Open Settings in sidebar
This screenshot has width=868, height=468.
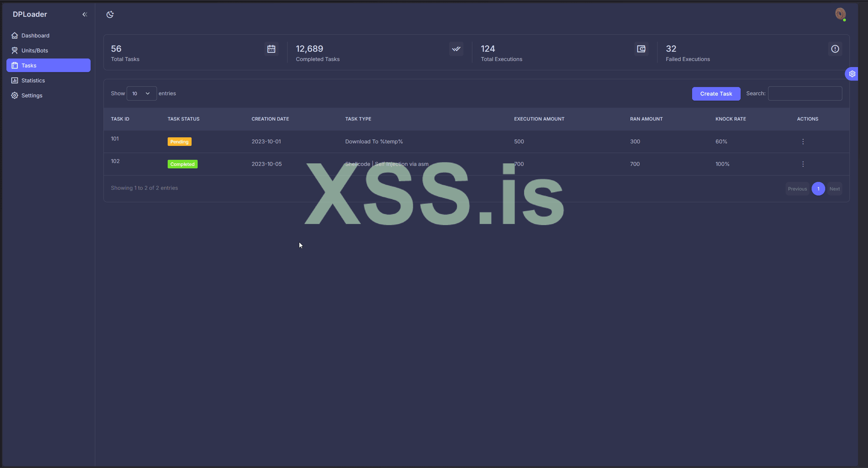pyautogui.click(x=32, y=96)
